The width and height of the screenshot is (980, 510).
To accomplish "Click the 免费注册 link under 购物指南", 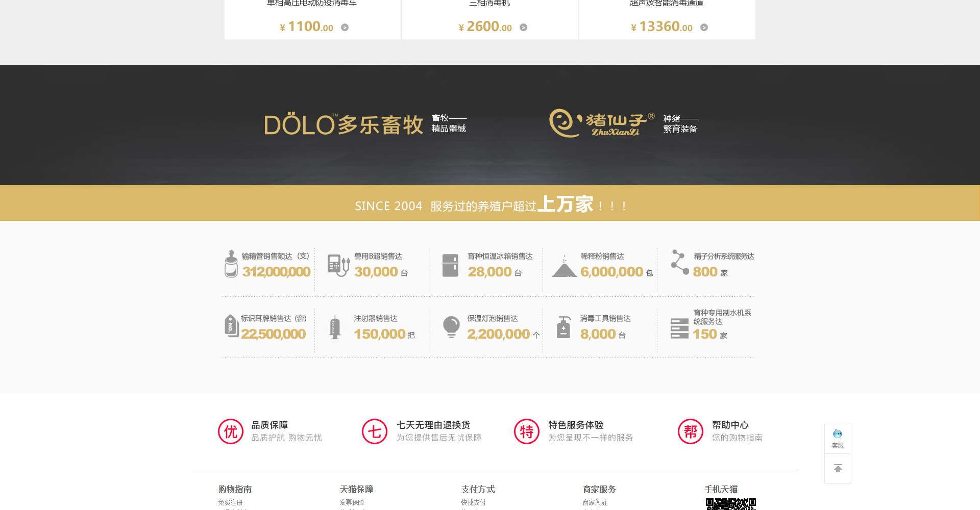I will 230,502.
